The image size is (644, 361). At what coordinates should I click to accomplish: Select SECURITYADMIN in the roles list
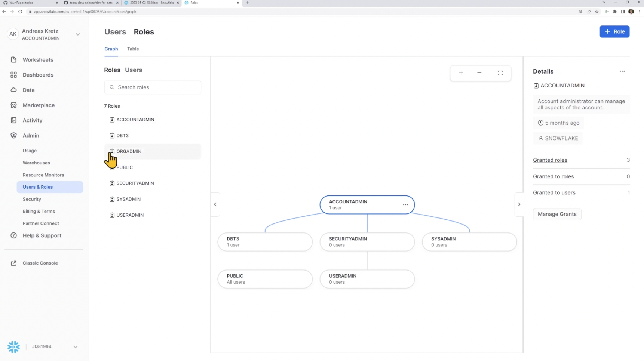153,183
